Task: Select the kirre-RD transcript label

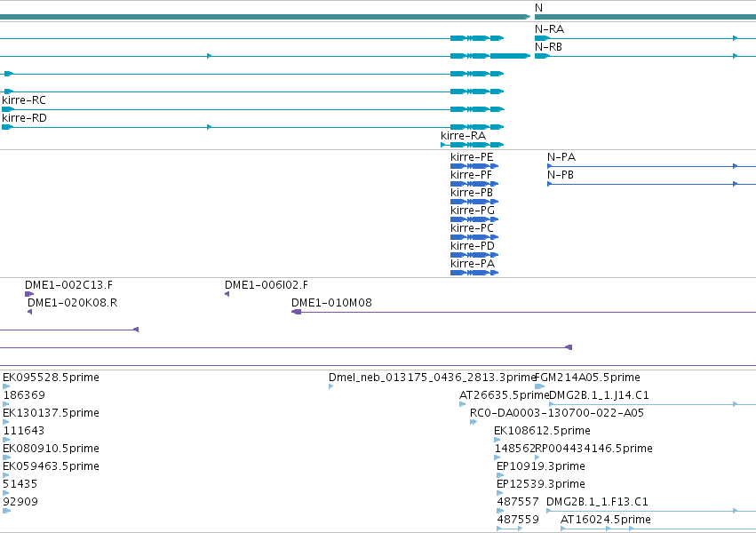Action: (x=25, y=118)
